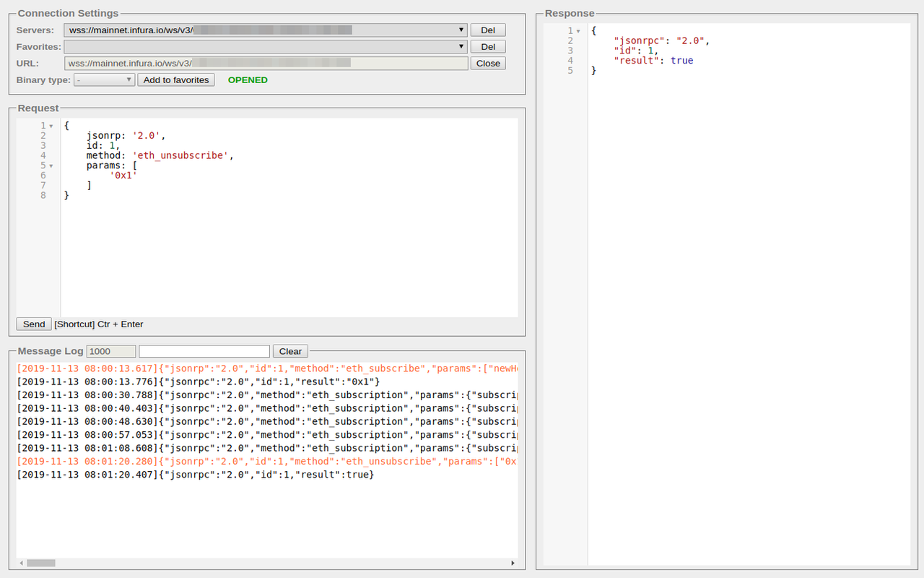Select the 08:01:20.280 eth_unsubscribe log entry
924x578 pixels.
[x=267, y=461]
